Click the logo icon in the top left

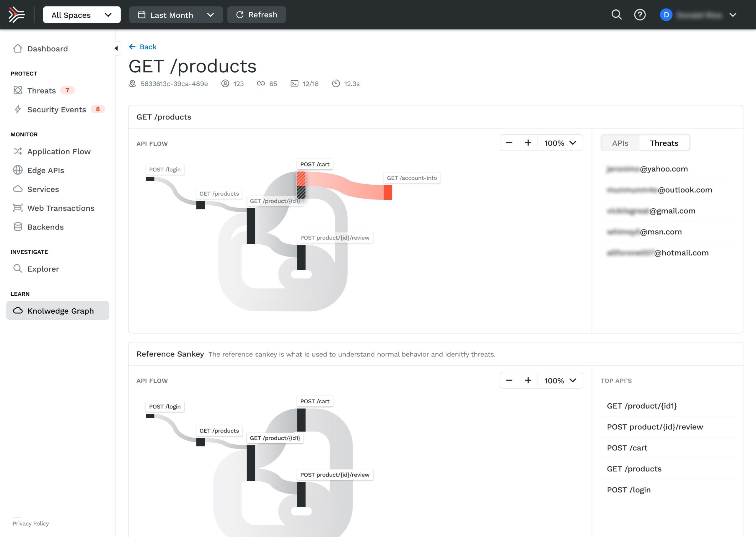pyautogui.click(x=17, y=14)
